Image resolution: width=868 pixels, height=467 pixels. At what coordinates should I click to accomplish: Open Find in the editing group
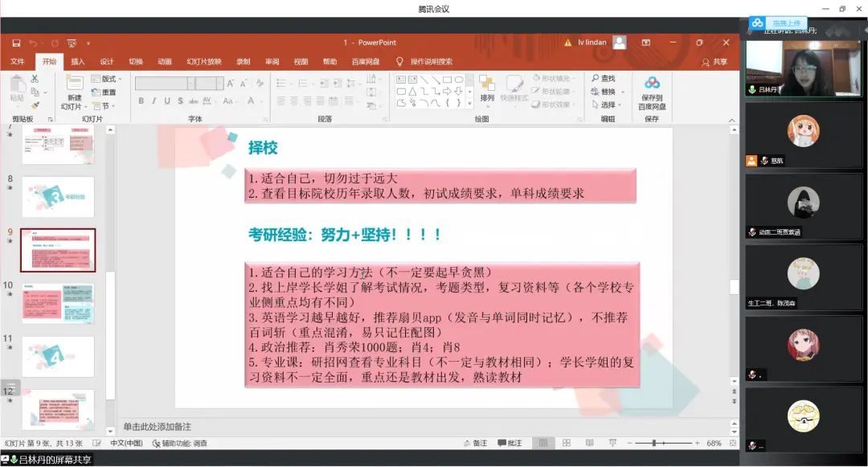coord(603,79)
